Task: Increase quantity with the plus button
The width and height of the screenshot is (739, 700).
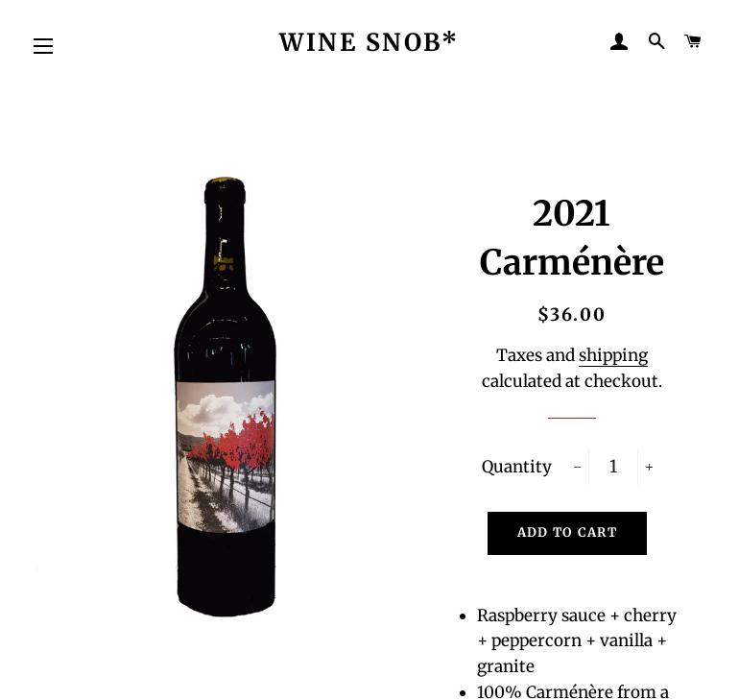Action: point(649,467)
